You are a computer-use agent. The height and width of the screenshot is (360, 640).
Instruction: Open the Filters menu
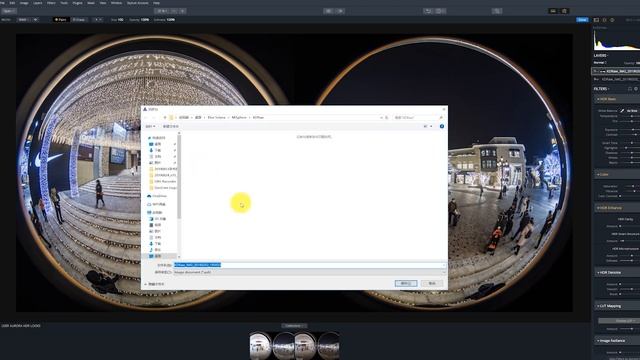(51, 3)
